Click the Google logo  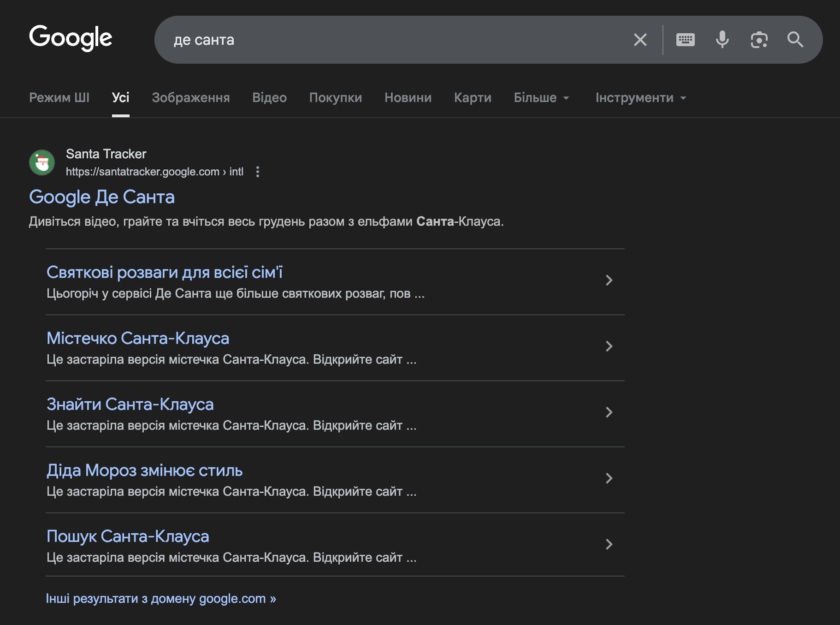(71, 38)
